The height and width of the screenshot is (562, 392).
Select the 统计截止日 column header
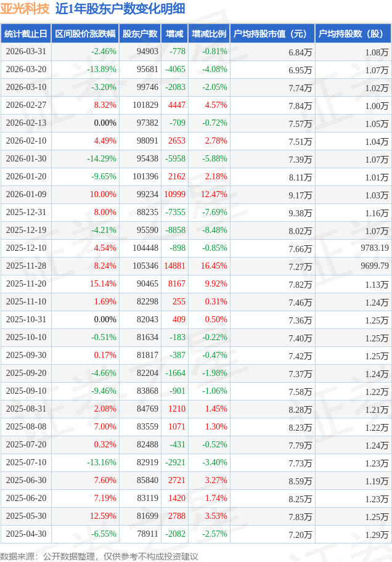[25, 34]
